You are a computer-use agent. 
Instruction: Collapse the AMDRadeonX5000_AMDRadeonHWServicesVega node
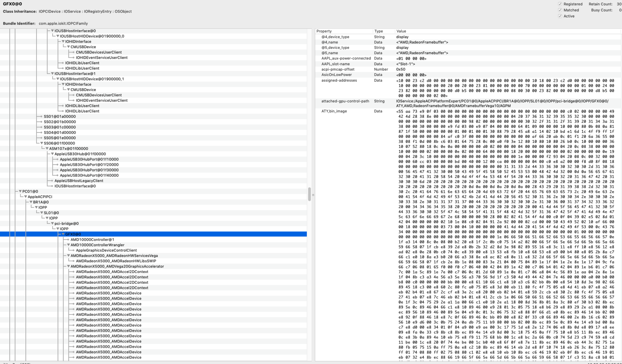click(x=69, y=256)
